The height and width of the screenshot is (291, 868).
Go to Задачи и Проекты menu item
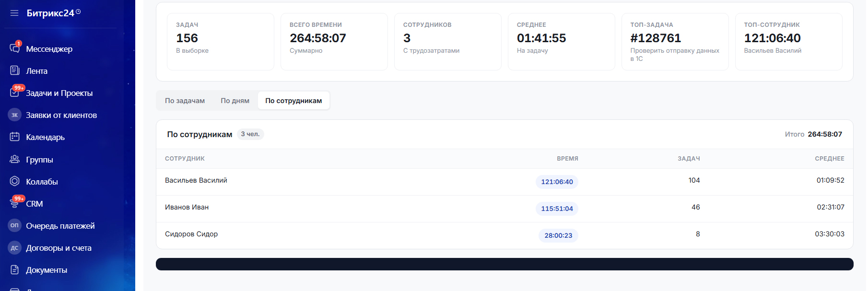pos(59,93)
